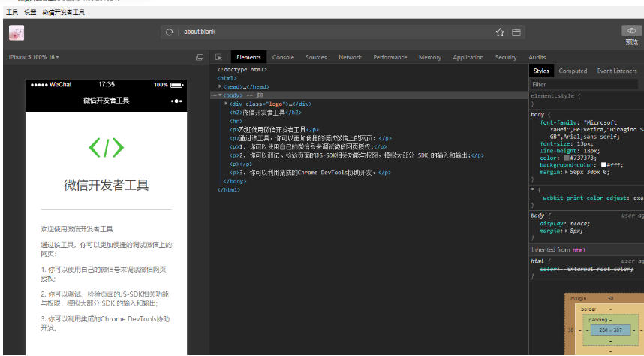Open the detached simulator window icon
644x356 pixels.
[x=200, y=57]
